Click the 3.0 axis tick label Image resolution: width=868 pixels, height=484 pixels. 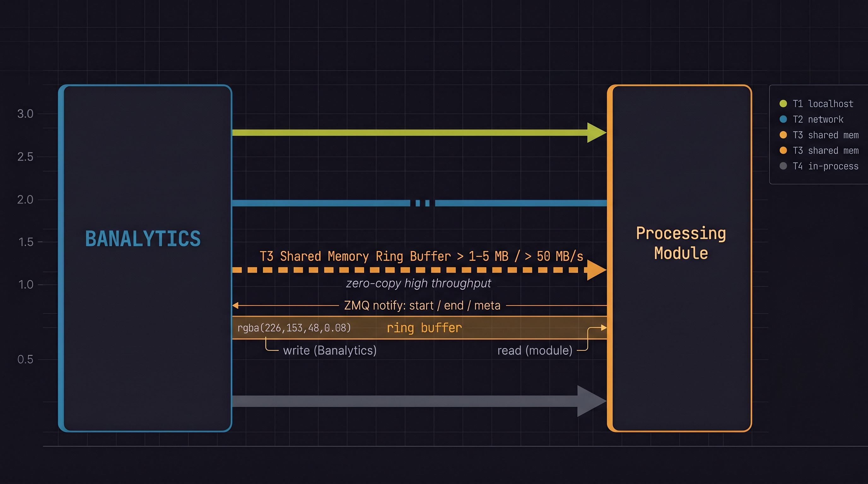tap(25, 114)
